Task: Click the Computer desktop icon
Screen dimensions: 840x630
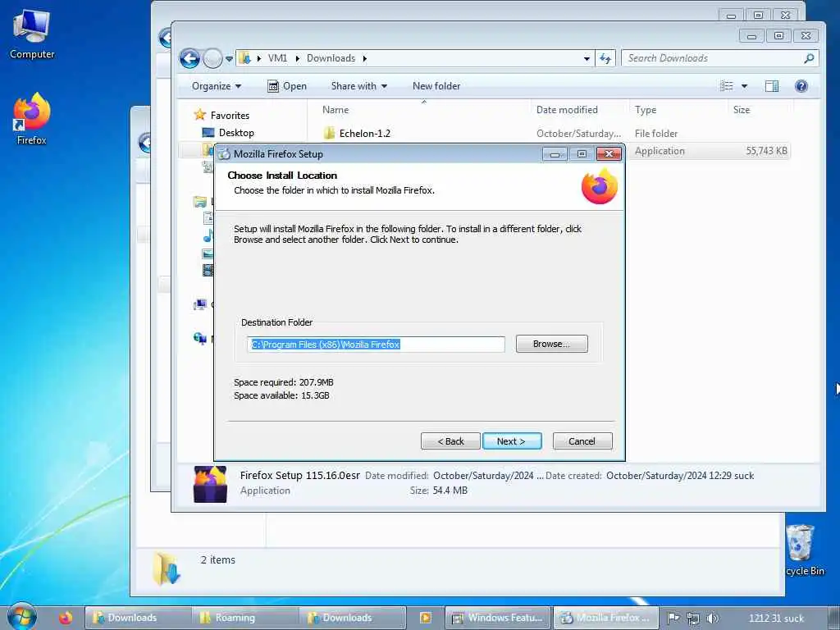Action: click(x=32, y=34)
